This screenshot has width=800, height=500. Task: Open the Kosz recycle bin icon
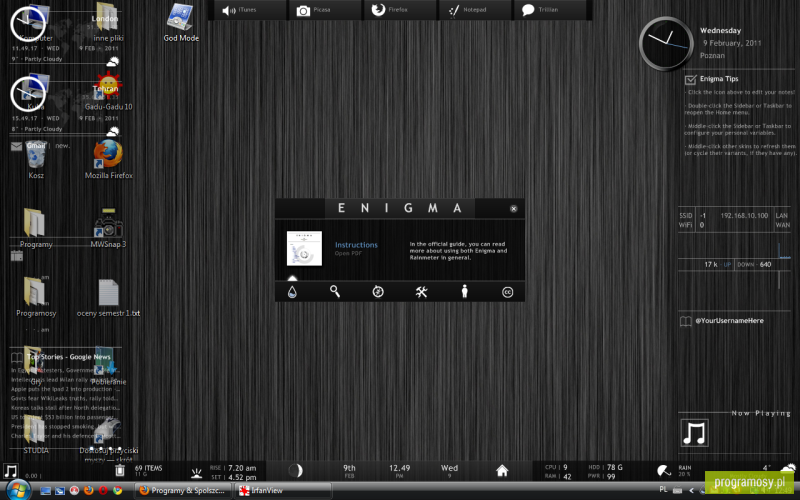click(36, 160)
